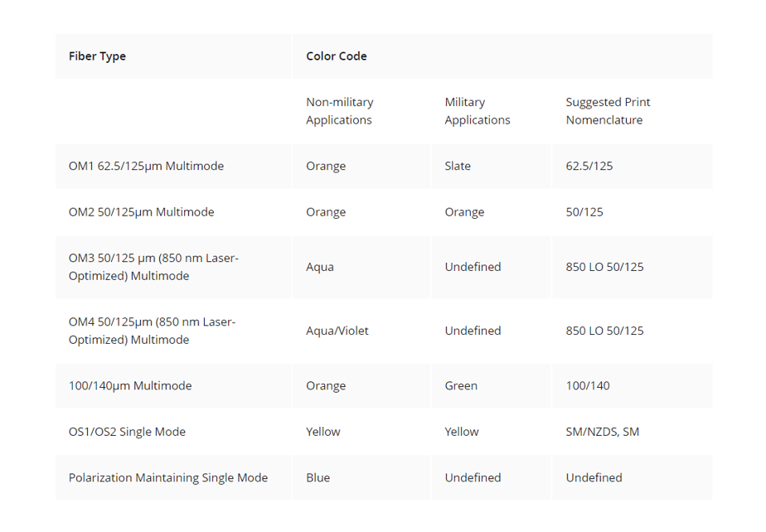Image resolution: width=766 pixels, height=532 pixels.
Task: Select the OM1 62.5/125µm Multimode cell
Action: click(x=147, y=166)
